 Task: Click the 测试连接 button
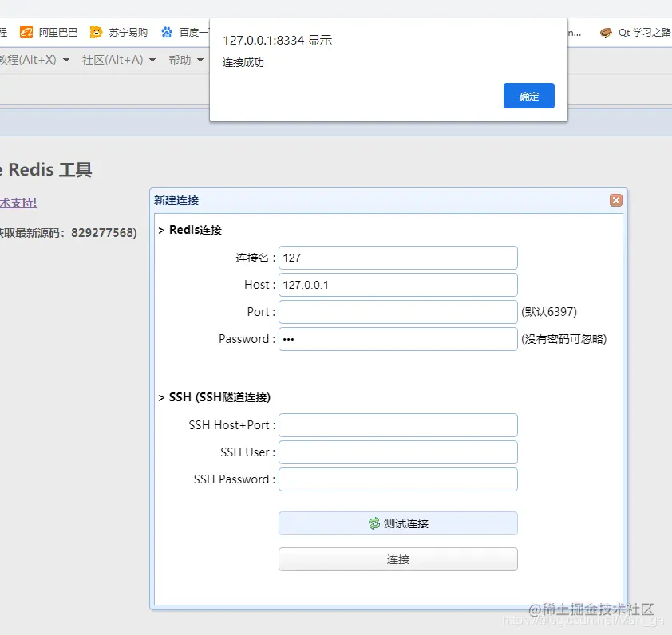click(397, 523)
